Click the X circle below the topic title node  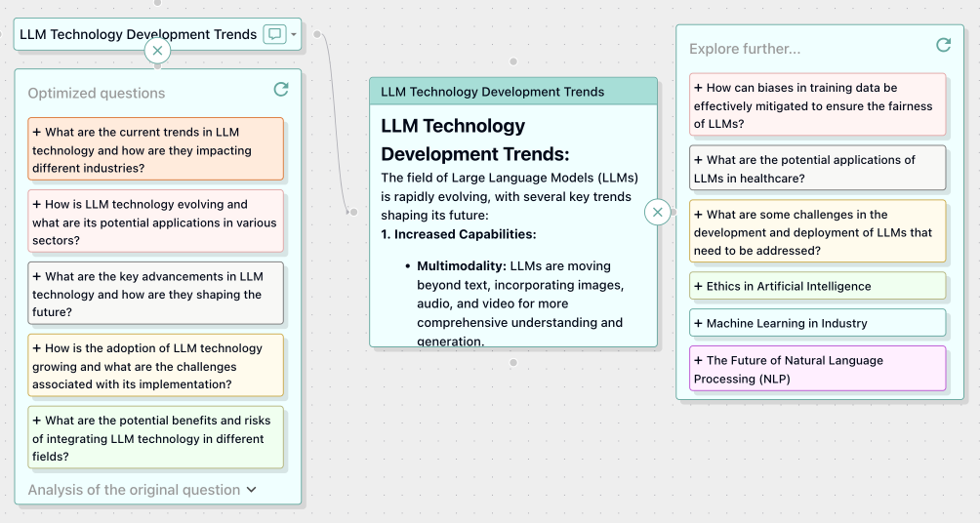coord(157,51)
